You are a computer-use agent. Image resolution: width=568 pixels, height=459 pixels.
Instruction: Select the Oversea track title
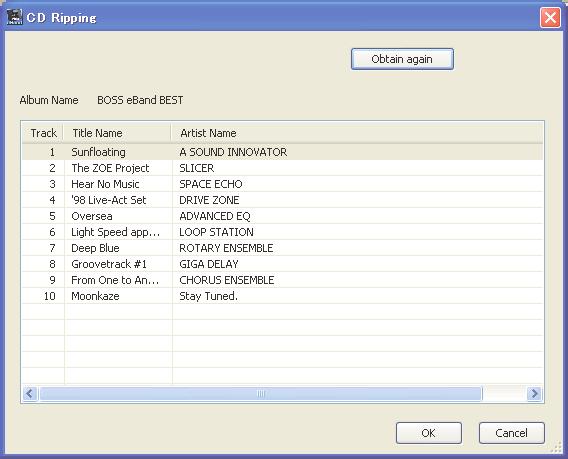tap(92, 216)
